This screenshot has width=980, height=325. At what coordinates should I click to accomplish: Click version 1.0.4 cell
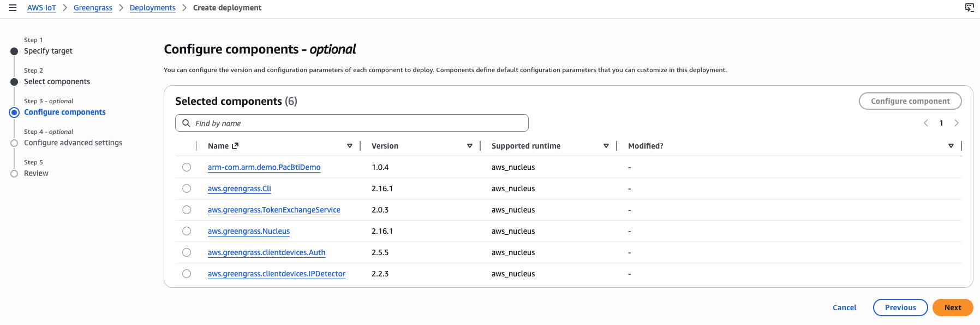(x=380, y=167)
